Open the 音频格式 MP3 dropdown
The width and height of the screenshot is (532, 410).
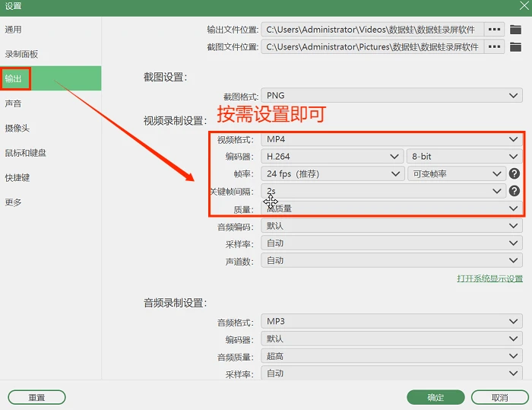[x=391, y=321]
